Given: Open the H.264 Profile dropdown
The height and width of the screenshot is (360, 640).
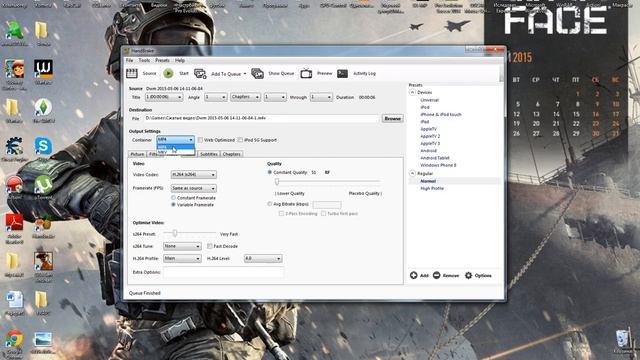Looking at the screenshot, I should pyautogui.click(x=182, y=258).
